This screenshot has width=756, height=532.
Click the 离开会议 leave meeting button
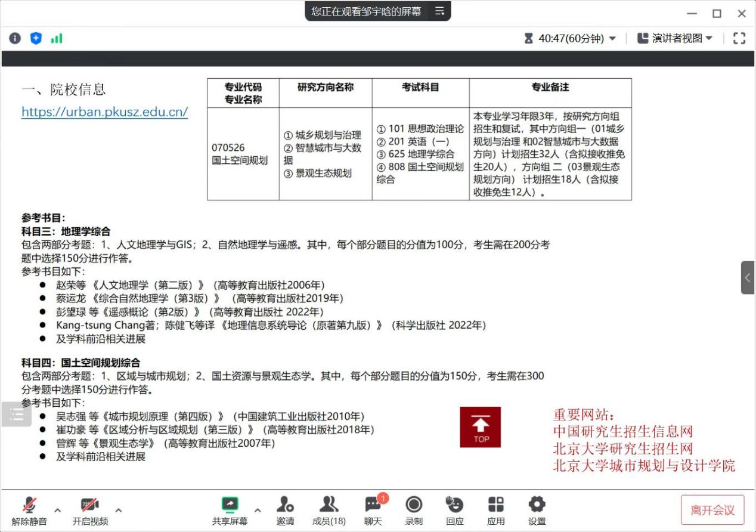point(712,510)
